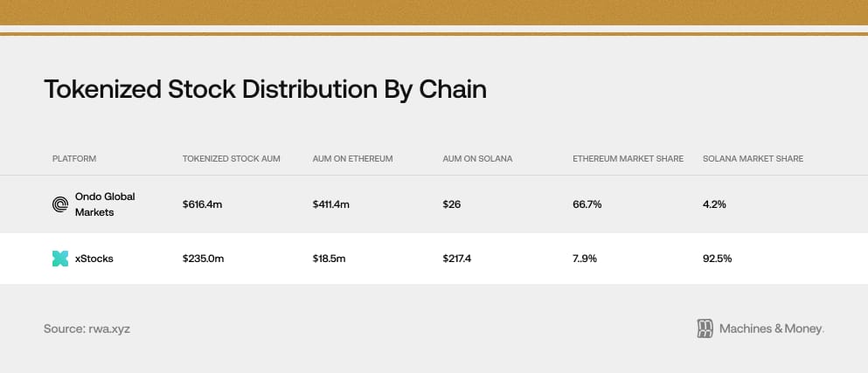Select the Tokenized Stock AUM column header
Screen dimensions: 868x373
[232, 159]
